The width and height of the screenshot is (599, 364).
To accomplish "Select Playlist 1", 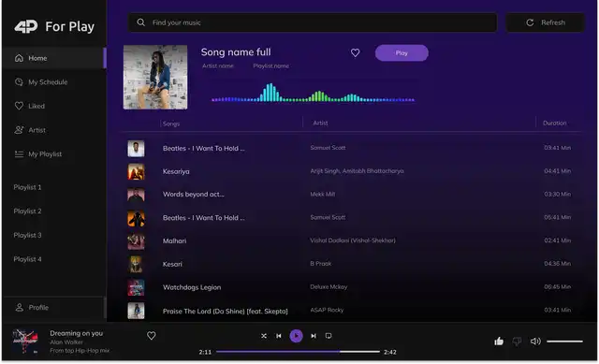I will (27, 187).
